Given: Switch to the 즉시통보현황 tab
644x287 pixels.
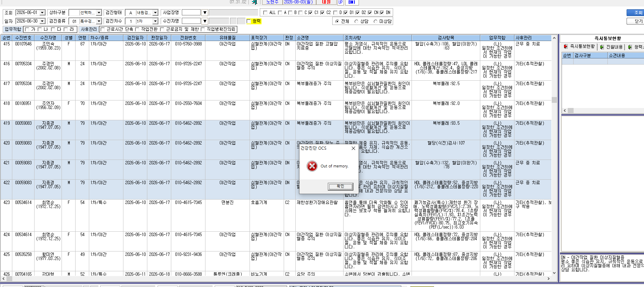Looking at the screenshot, I should (580, 46).
